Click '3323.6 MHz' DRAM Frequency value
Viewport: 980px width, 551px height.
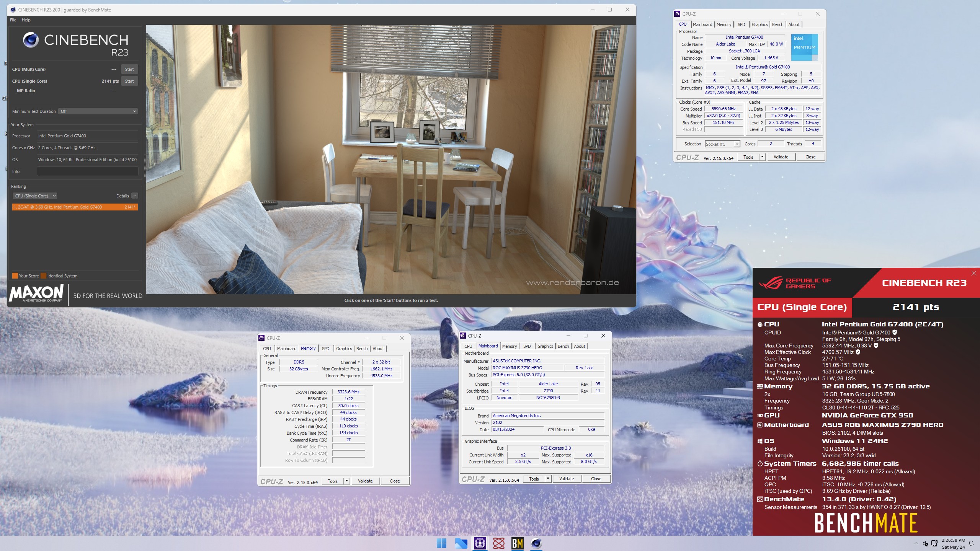pyautogui.click(x=348, y=392)
